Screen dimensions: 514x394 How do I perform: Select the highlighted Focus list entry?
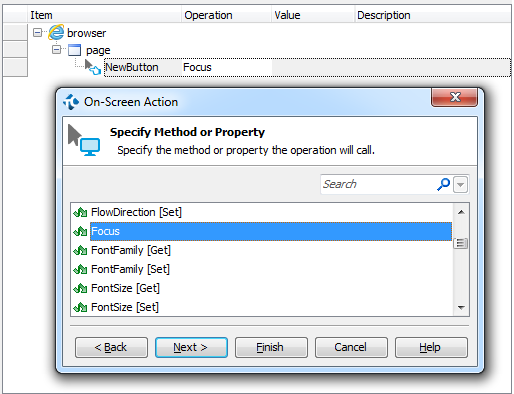coord(271,231)
